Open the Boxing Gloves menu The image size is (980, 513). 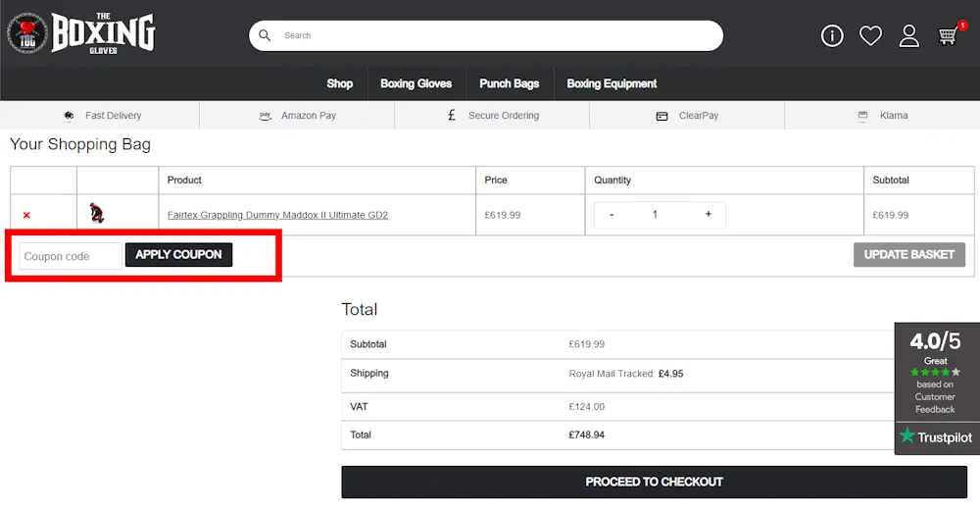(x=416, y=83)
